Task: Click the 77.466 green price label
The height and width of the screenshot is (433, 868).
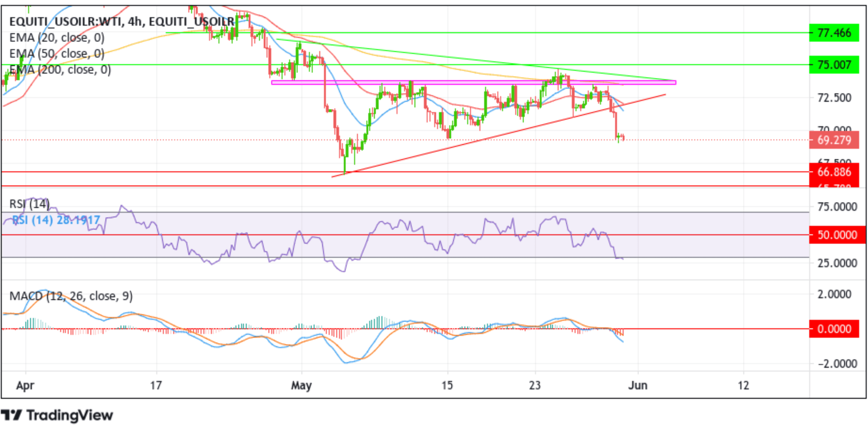Action: 834,33
